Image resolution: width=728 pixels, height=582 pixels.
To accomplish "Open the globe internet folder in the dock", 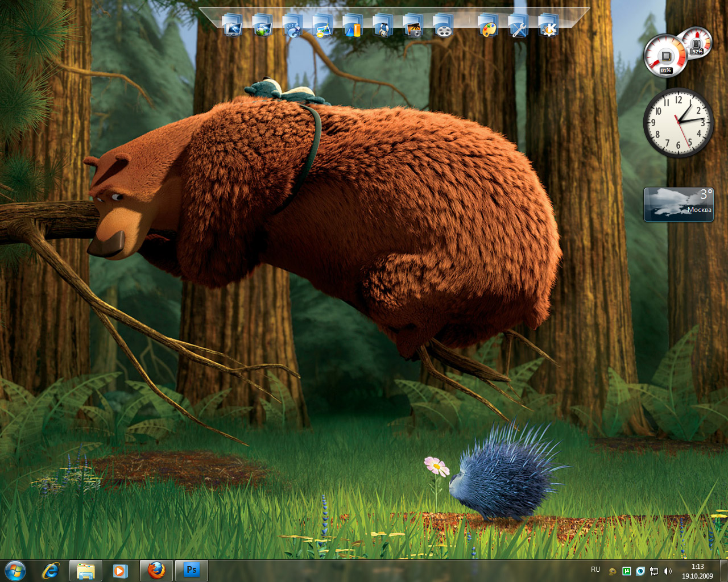I will click(263, 26).
